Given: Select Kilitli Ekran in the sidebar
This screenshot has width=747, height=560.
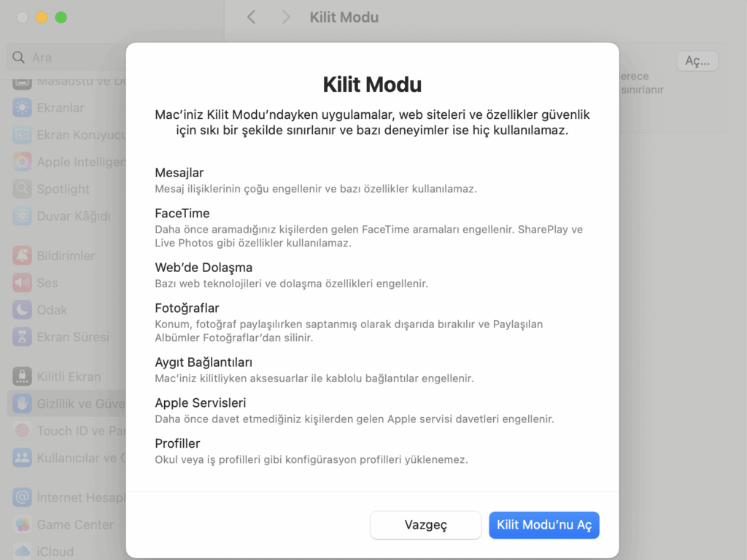Looking at the screenshot, I should pyautogui.click(x=69, y=377).
